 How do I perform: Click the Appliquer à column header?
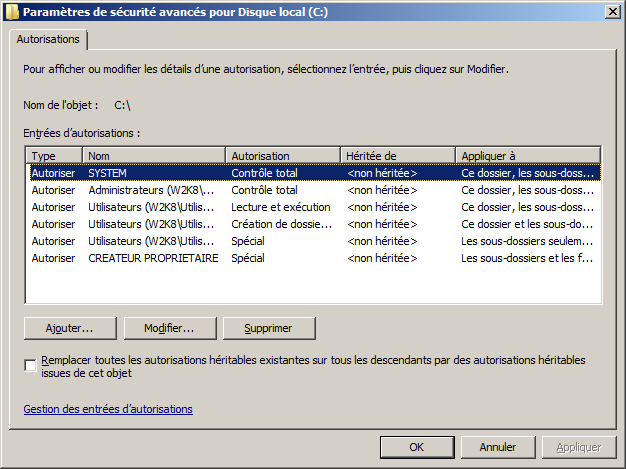pyautogui.click(x=527, y=156)
